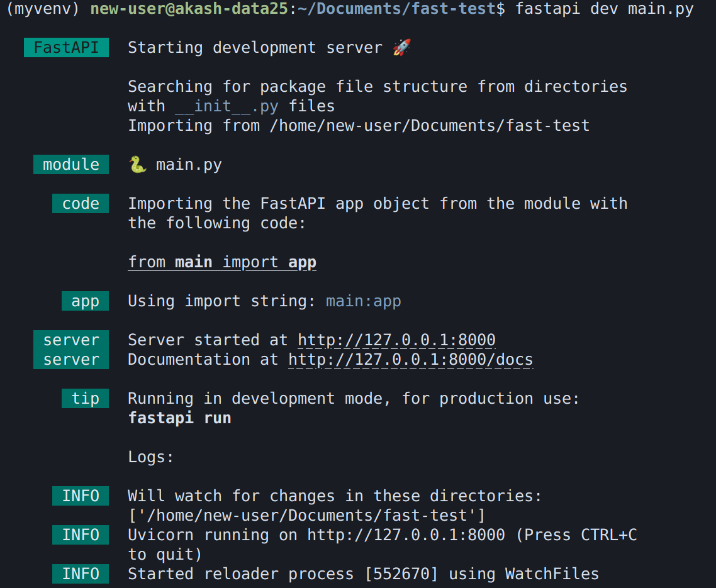Click the 'Starting development server' text
Screen dimensions: 716x588
[255, 47]
